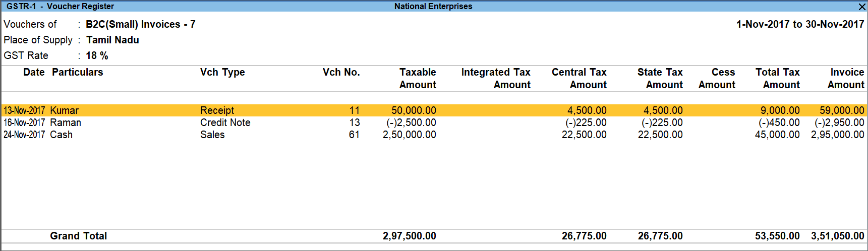Click the B2C(Small) Invoices - 7 label
This screenshot has height=251, width=868.
click(141, 24)
